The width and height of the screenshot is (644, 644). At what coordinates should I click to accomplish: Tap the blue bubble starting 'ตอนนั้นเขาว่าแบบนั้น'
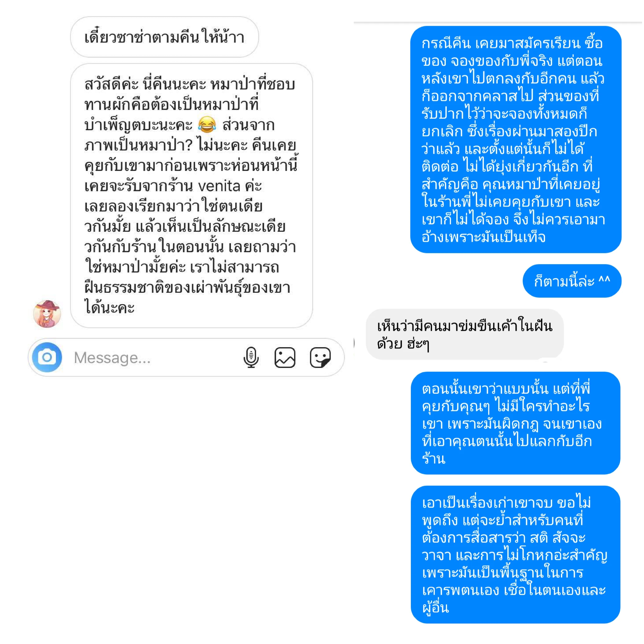pos(515,423)
